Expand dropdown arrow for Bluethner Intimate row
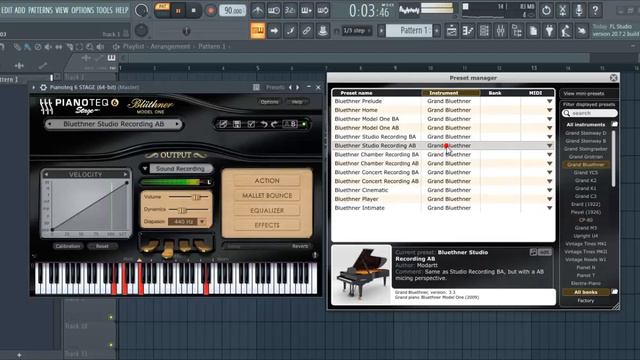The height and width of the screenshot is (360, 640). pyautogui.click(x=549, y=208)
